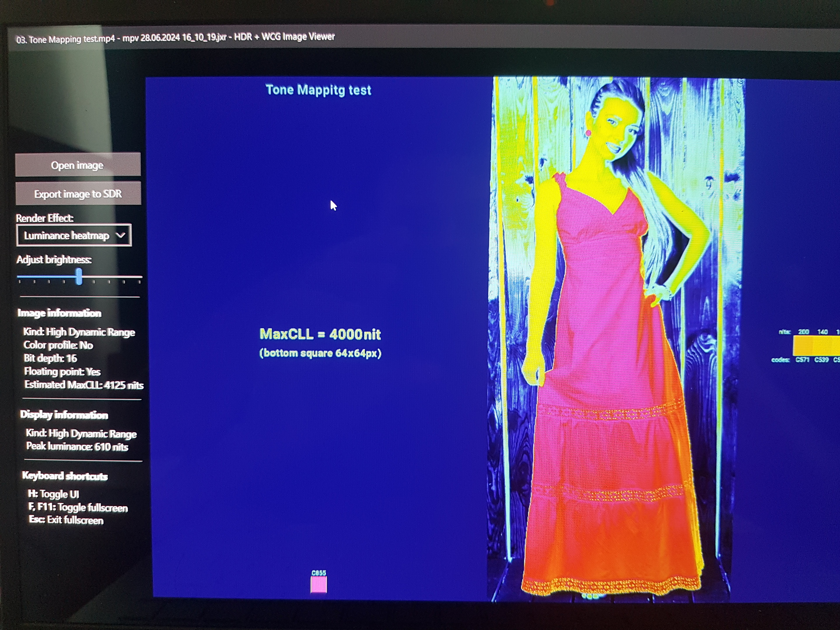
Task: Click the Open image button
Action: tap(77, 165)
